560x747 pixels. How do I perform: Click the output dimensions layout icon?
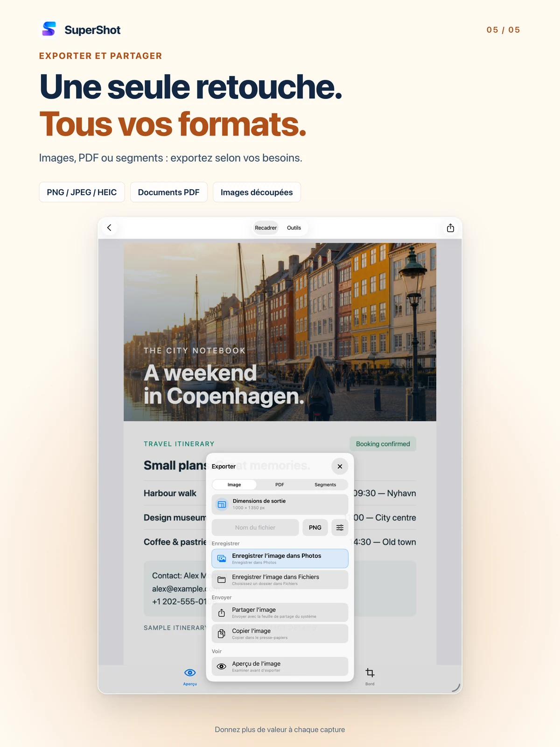click(x=222, y=504)
